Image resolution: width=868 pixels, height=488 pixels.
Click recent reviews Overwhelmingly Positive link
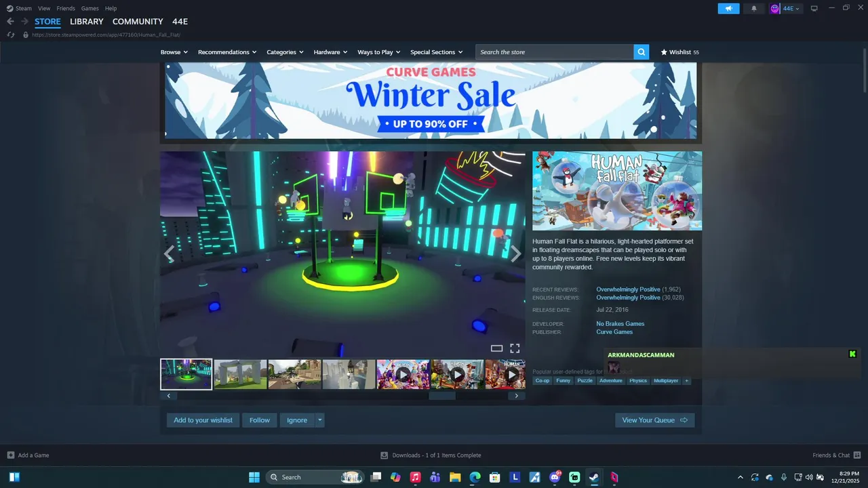point(628,289)
